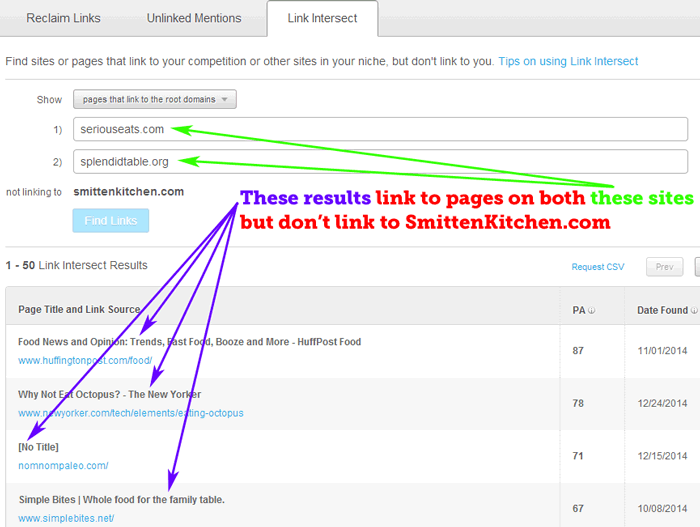
Task: Click the PA column header
Action: [579, 310]
